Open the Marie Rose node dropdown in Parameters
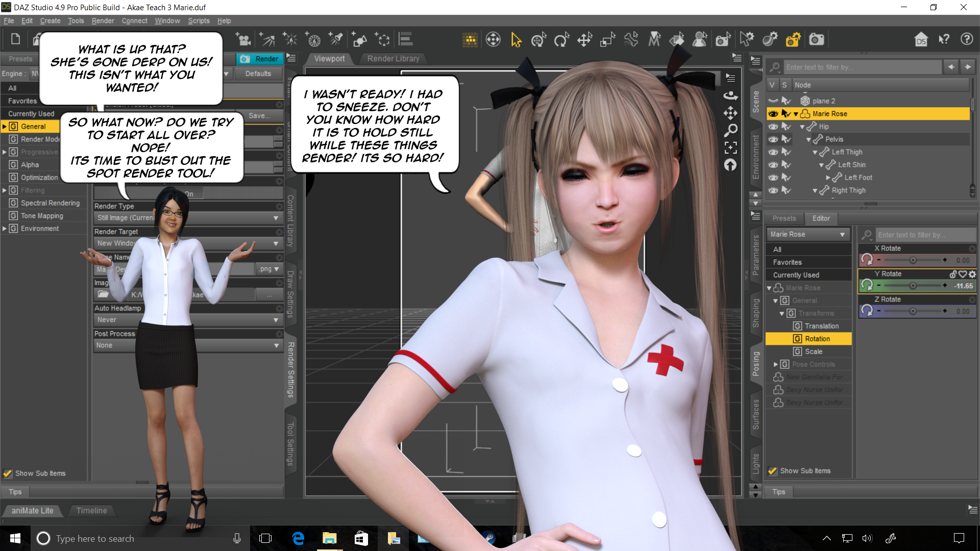Screen dimensions: 980x551 808,234
